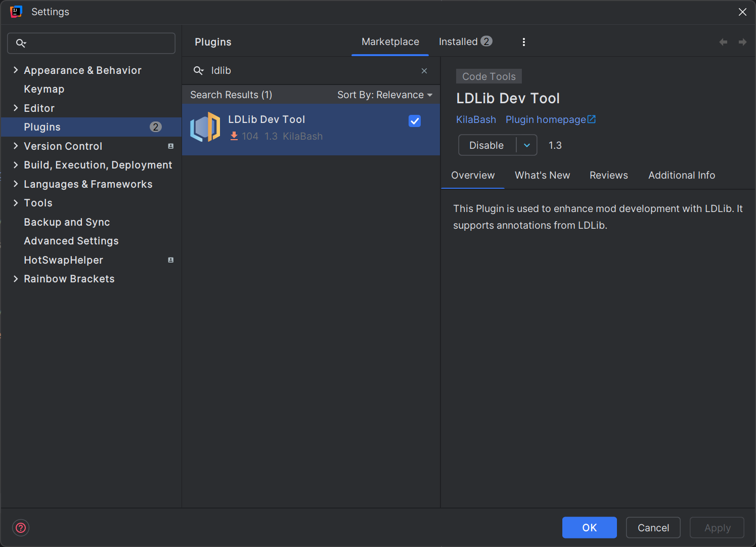Click the plugin search magnifier icon

(198, 71)
